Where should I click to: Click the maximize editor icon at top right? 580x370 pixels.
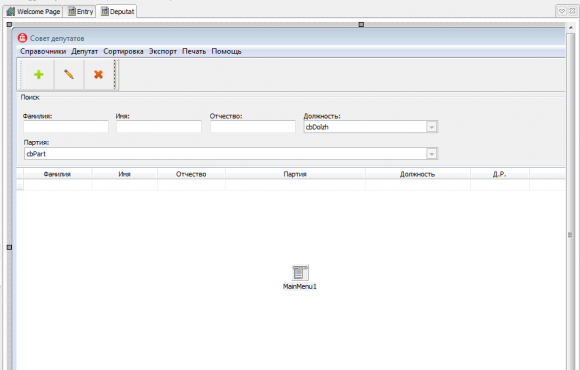click(572, 11)
